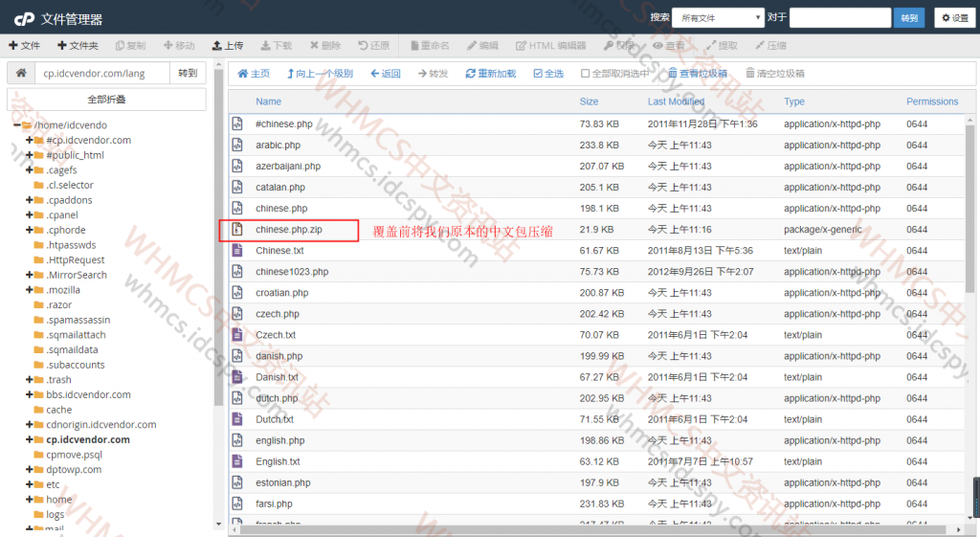Click the 还原 restore toolbar button
The height and width of the screenshot is (537, 980).
pyautogui.click(x=374, y=46)
